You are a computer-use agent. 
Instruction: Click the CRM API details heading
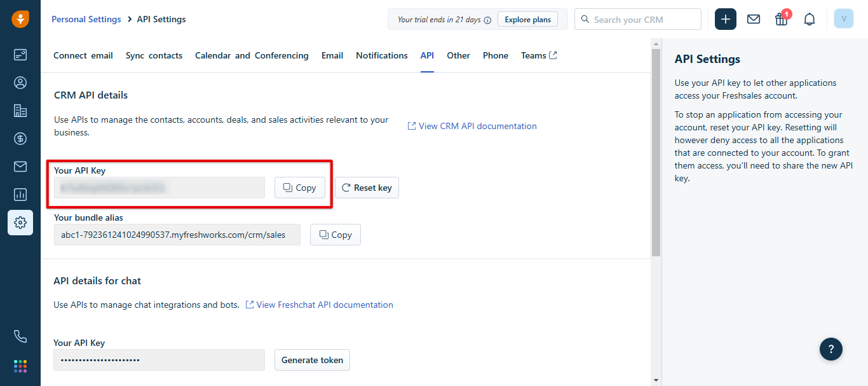[x=91, y=95]
